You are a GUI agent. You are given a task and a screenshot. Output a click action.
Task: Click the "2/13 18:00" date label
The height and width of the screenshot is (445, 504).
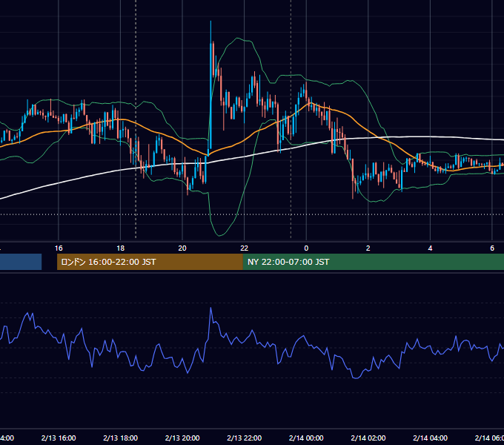121,438
